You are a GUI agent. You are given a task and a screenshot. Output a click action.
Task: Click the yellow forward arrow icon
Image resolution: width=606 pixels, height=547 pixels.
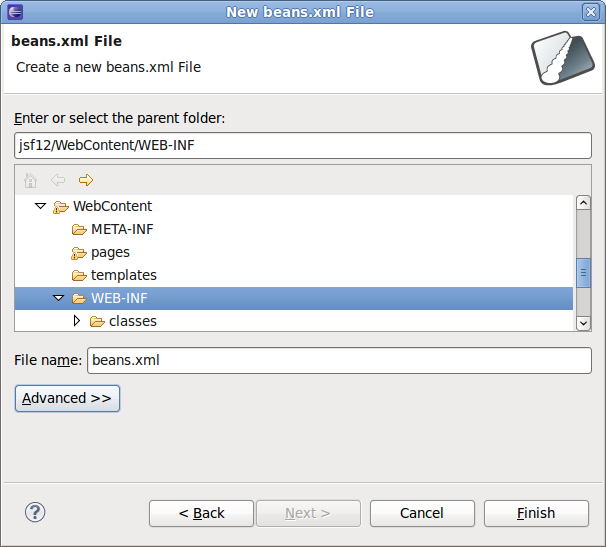point(86,180)
